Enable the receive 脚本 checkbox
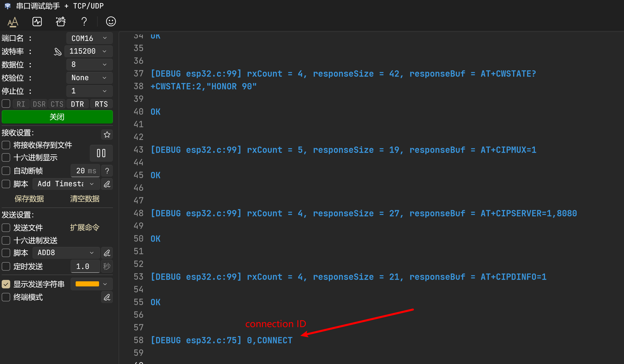 (6, 184)
